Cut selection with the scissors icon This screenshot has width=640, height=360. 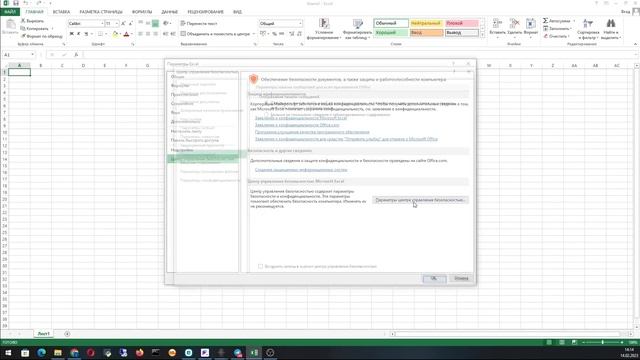point(23,21)
